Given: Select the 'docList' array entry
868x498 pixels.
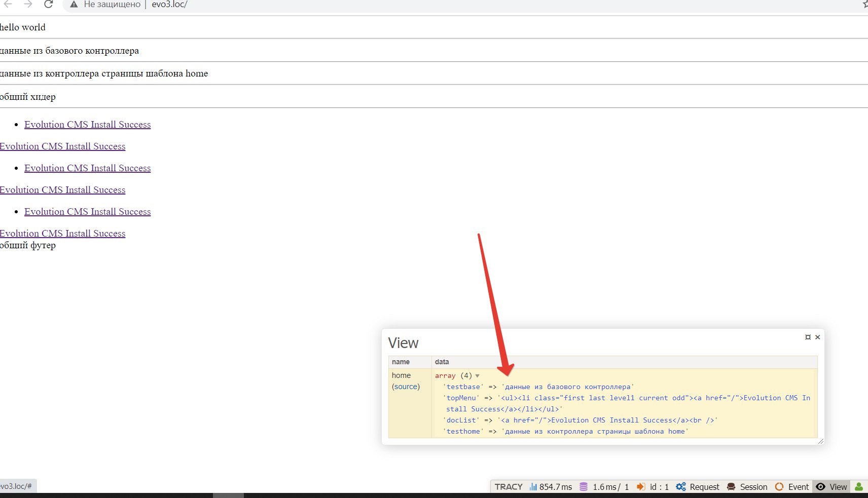Looking at the screenshot, I should tap(581, 420).
